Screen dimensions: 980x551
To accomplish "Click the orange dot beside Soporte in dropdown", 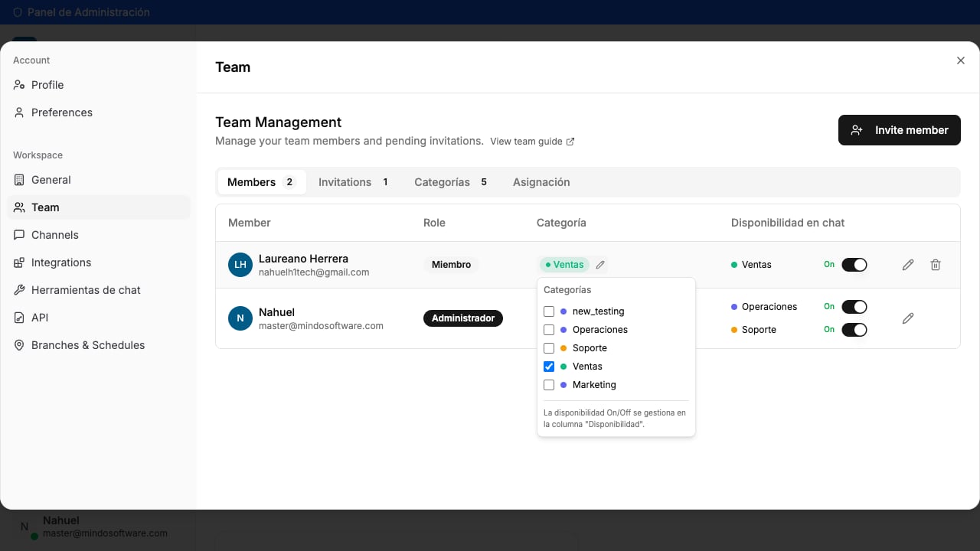I will point(563,348).
